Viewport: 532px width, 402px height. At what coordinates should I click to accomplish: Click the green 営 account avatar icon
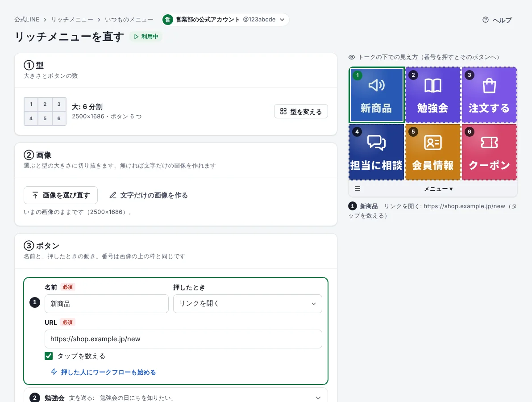click(x=167, y=20)
